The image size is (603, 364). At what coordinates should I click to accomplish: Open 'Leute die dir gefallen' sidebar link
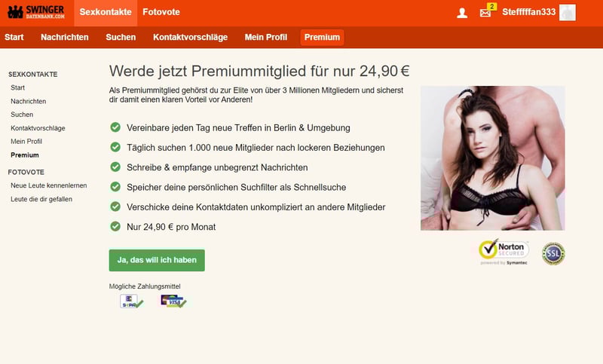tap(41, 199)
